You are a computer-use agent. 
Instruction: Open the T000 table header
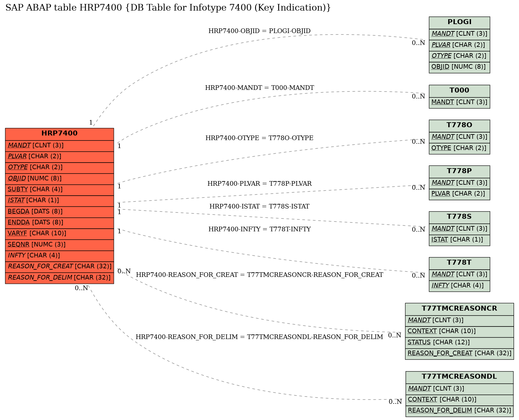tap(459, 91)
